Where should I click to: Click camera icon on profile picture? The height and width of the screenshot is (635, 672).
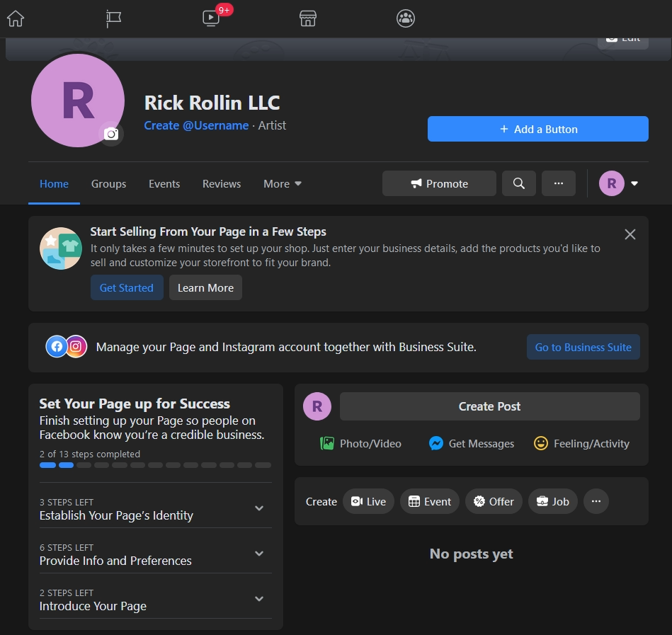point(111,134)
